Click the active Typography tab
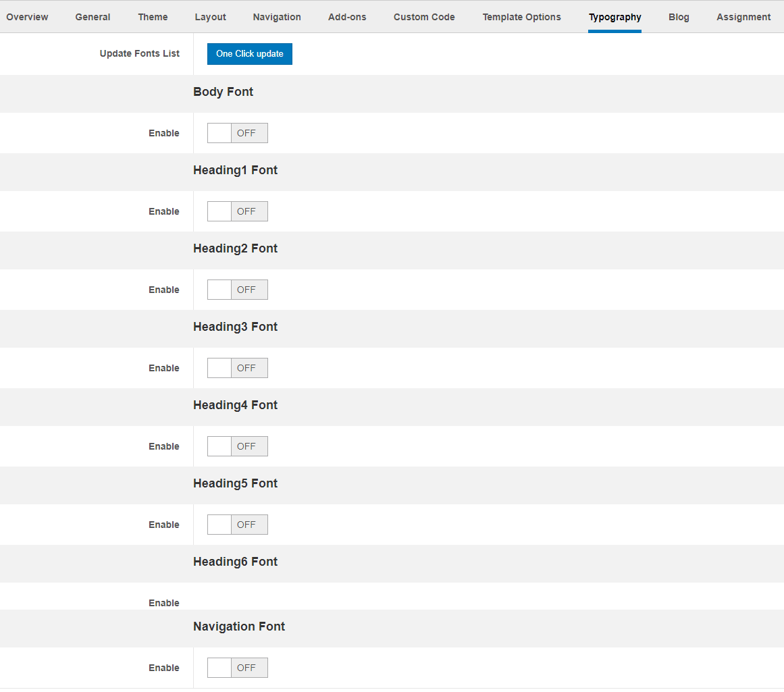The image size is (784, 692). coord(615,17)
